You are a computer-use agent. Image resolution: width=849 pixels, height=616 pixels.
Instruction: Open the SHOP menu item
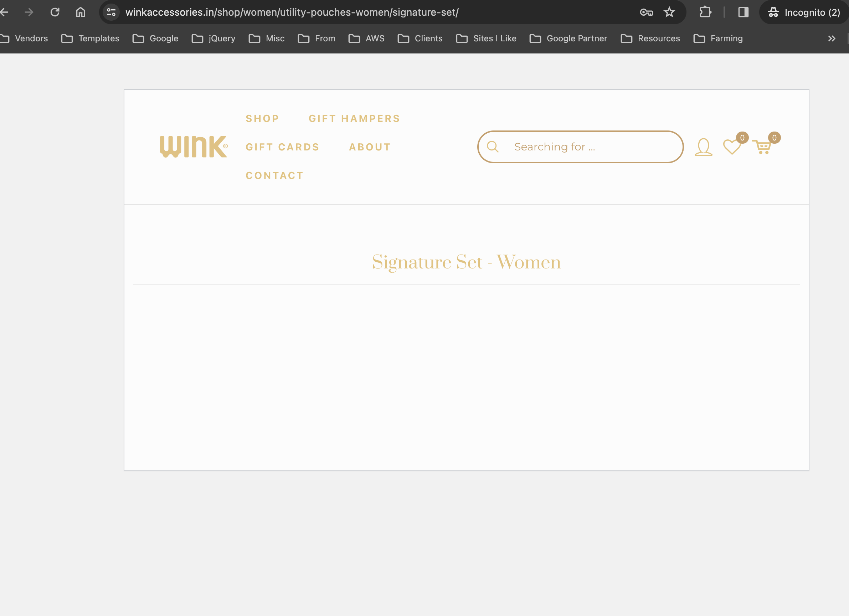pyautogui.click(x=262, y=119)
